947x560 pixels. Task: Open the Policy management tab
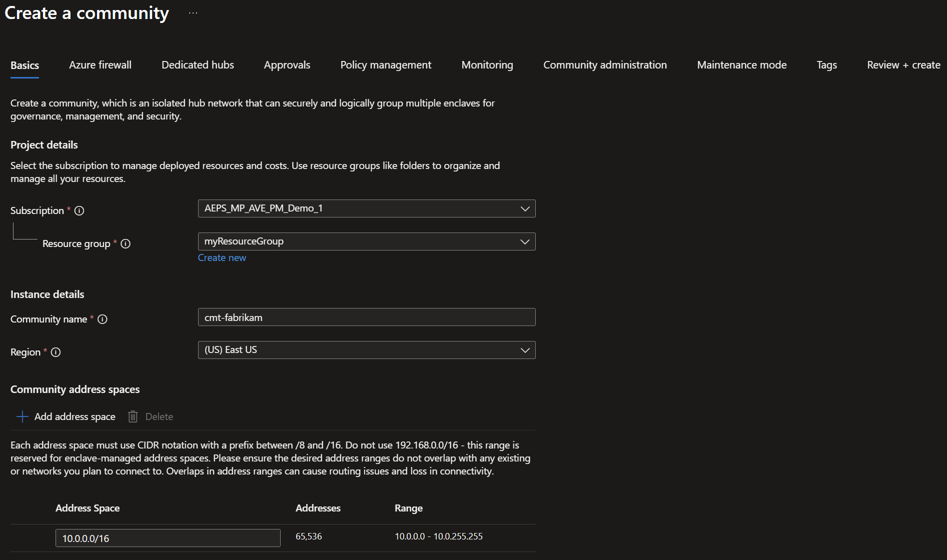(386, 65)
